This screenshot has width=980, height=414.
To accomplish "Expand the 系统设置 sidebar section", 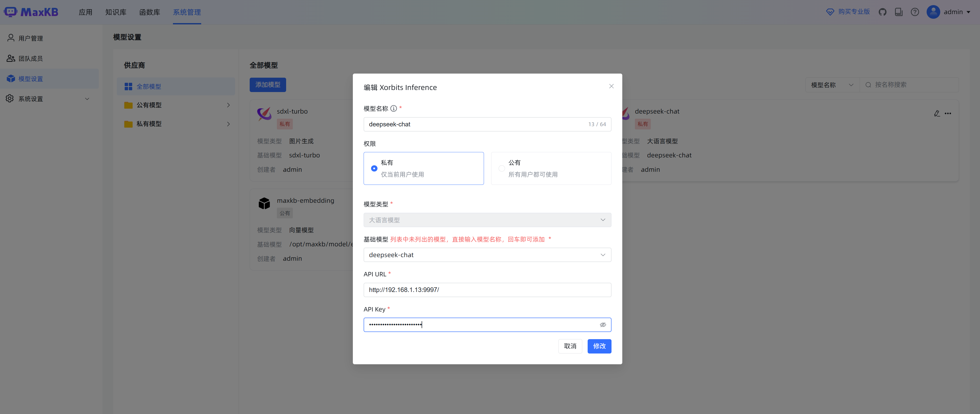I will (87, 99).
